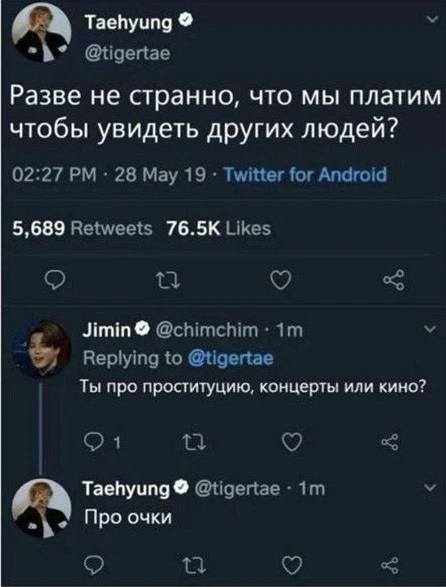446x587 pixels.
Task: Share Jimin's reply tweet
Action: [390, 443]
